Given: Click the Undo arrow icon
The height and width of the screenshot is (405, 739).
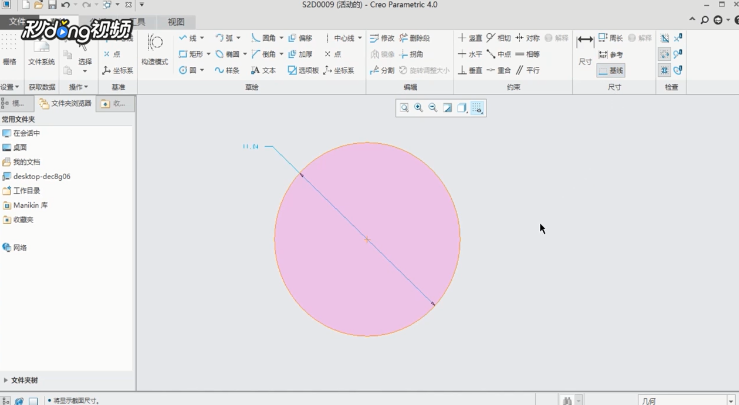Looking at the screenshot, I should pos(66,5).
